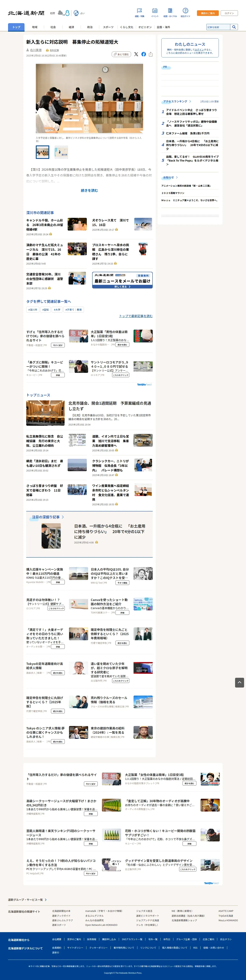Screen dimensions: 246x980
Task: Open ranking item アイドルイベント中止
Action: pos(191,112)
